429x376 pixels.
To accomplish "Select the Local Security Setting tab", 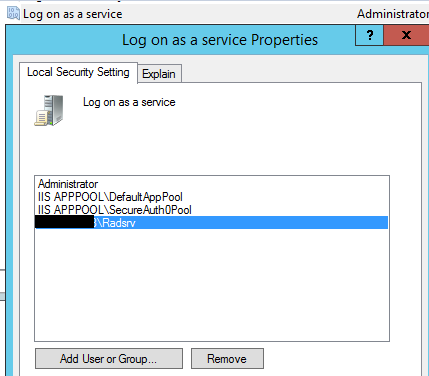I will tap(78, 72).
